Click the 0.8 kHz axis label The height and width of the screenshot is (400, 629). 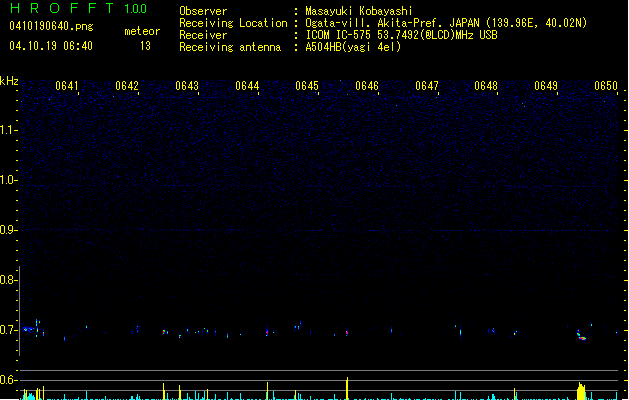tap(7, 280)
